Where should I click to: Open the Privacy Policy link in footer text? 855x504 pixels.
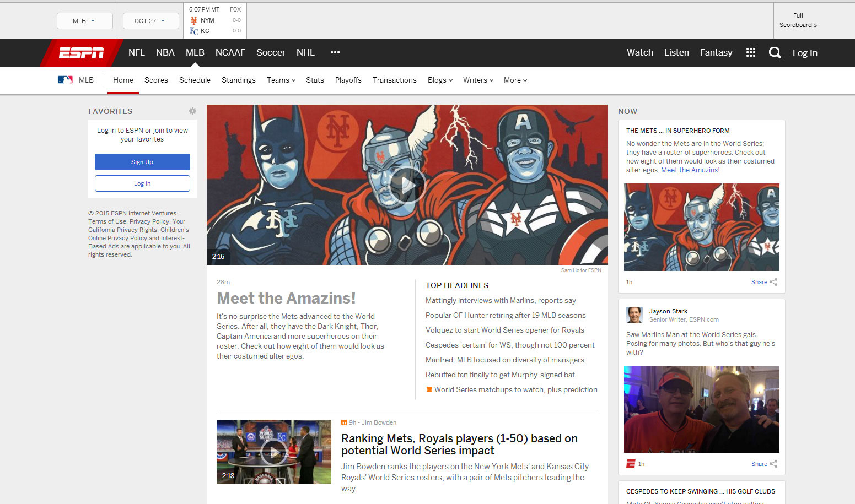coord(149,221)
